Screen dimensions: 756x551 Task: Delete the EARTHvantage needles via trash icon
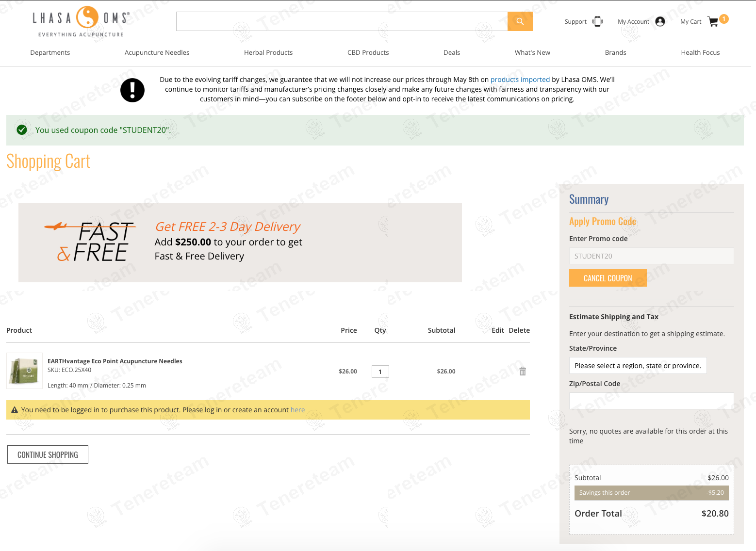pos(523,371)
